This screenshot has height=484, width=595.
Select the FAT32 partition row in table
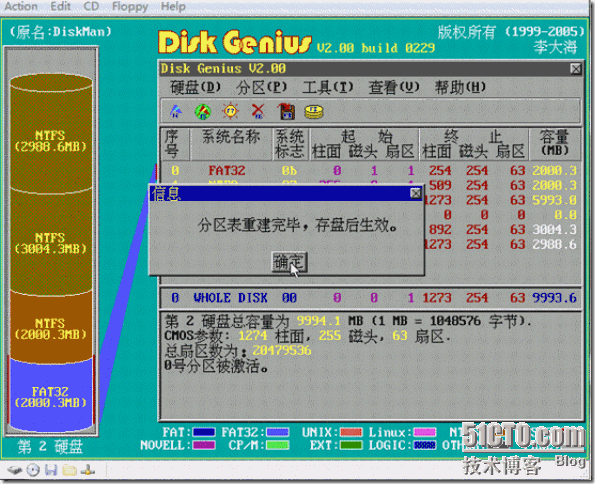pos(370,170)
